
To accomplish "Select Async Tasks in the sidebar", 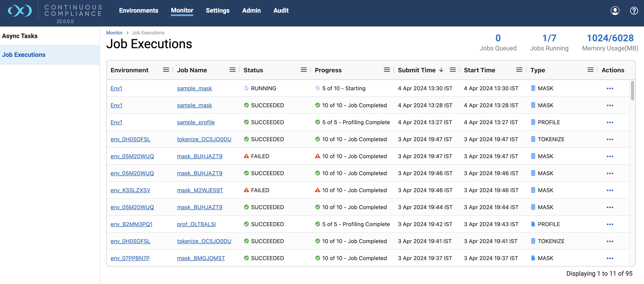I will 20,36.
